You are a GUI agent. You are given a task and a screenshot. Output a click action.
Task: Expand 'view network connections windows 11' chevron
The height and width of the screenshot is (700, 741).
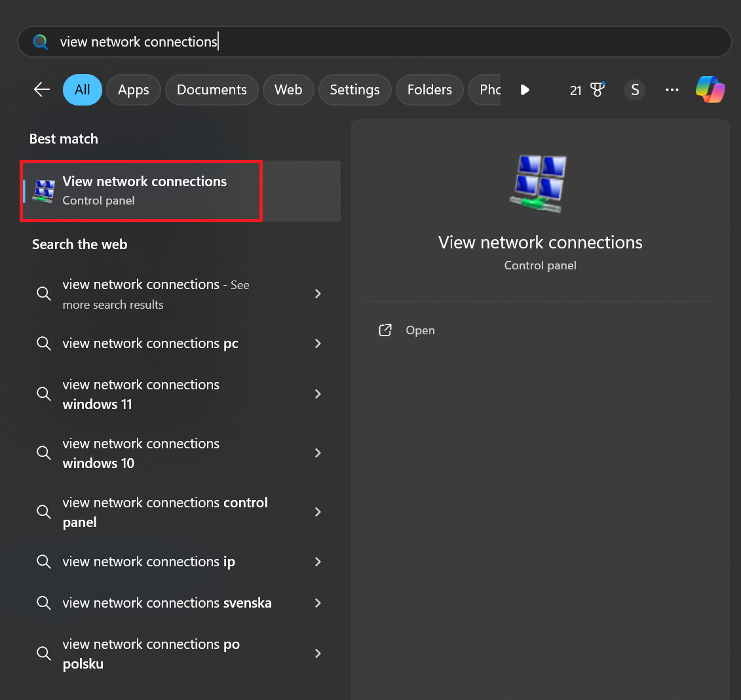coord(318,394)
